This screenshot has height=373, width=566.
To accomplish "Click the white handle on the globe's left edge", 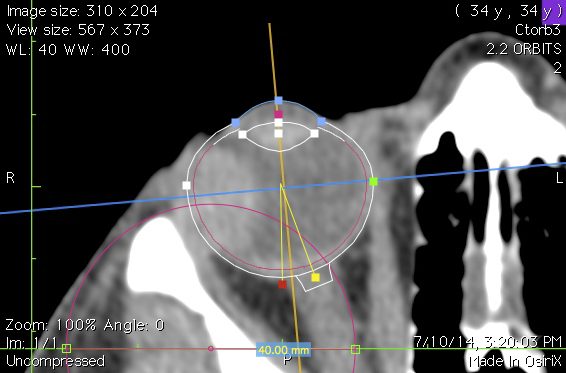I will point(186,185).
